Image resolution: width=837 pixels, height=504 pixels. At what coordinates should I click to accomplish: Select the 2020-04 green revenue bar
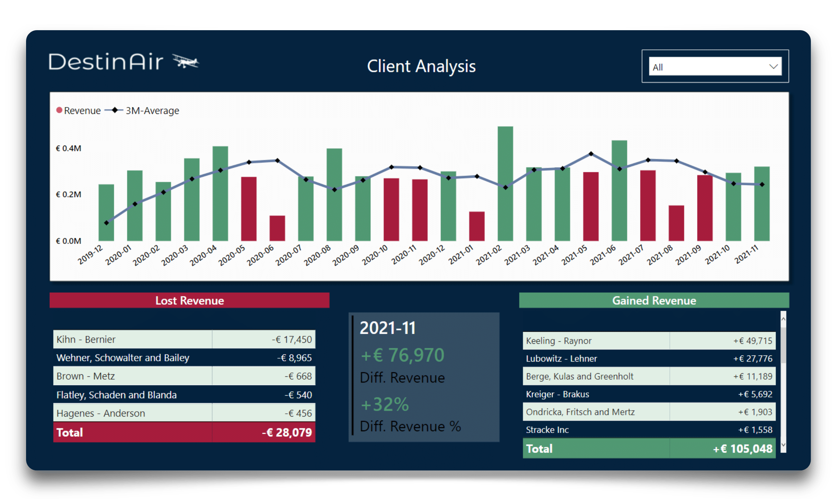pyautogui.click(x=220, y=194)
